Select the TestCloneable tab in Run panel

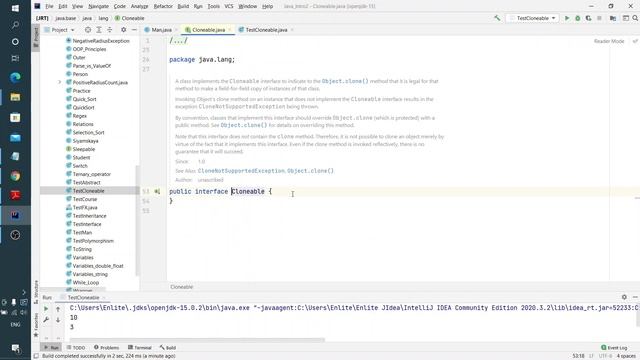pyautogui.click(x=83, y=297)
